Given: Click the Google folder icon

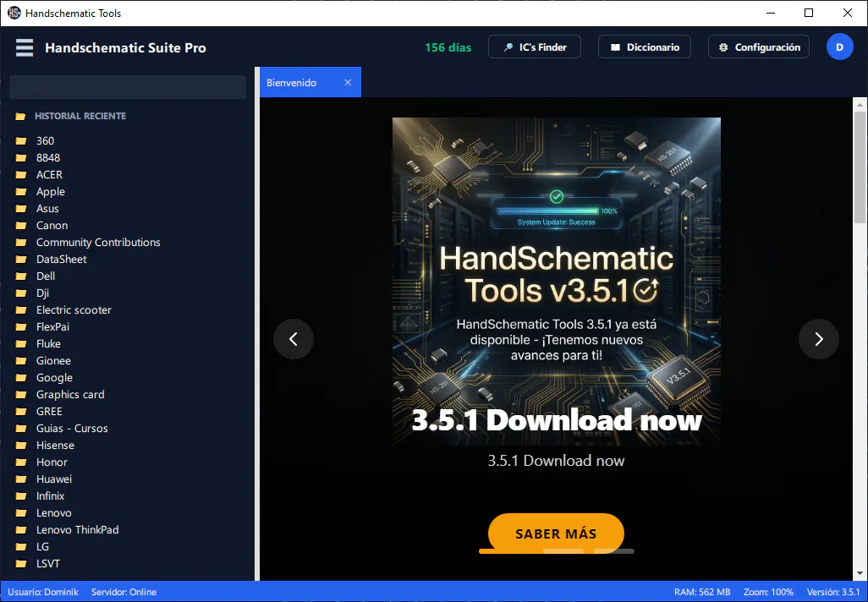Looking at the screenshot, I should [21, 377].
